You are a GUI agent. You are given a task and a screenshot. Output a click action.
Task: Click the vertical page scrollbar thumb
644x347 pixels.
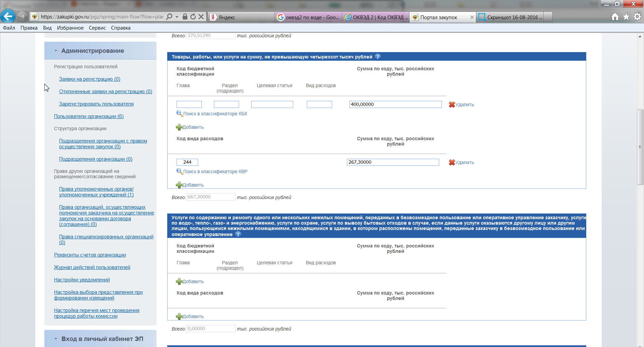pyautogui.click(x=640, y=147)
